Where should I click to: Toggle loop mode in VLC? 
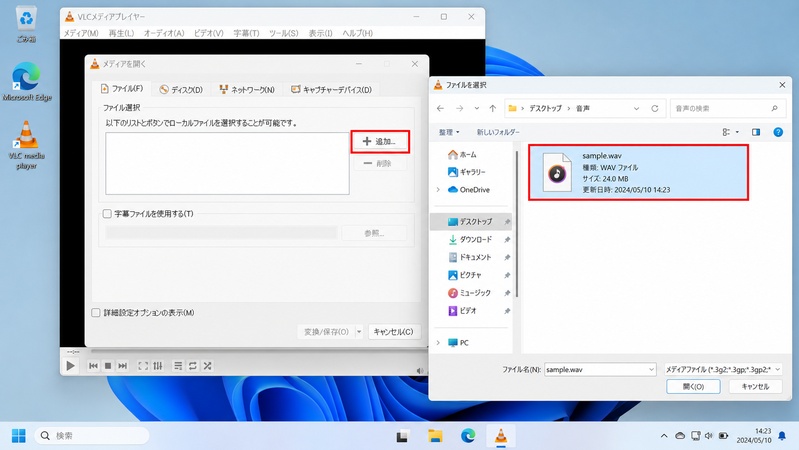[x=193, y=366]
